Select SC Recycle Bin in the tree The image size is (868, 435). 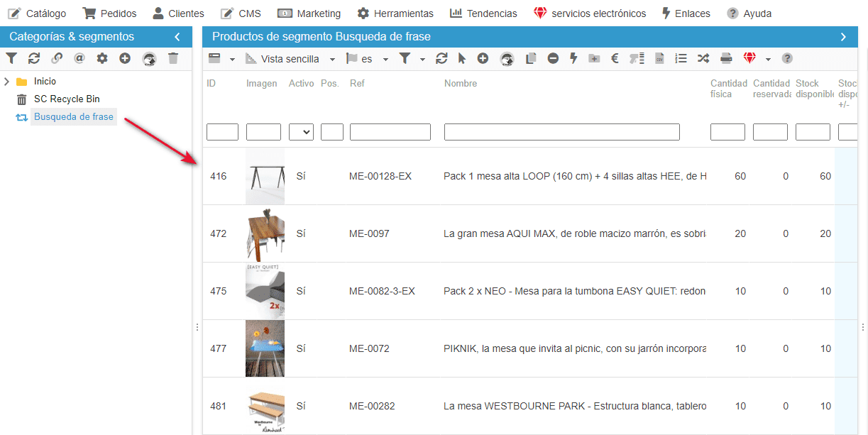(67, 99)
